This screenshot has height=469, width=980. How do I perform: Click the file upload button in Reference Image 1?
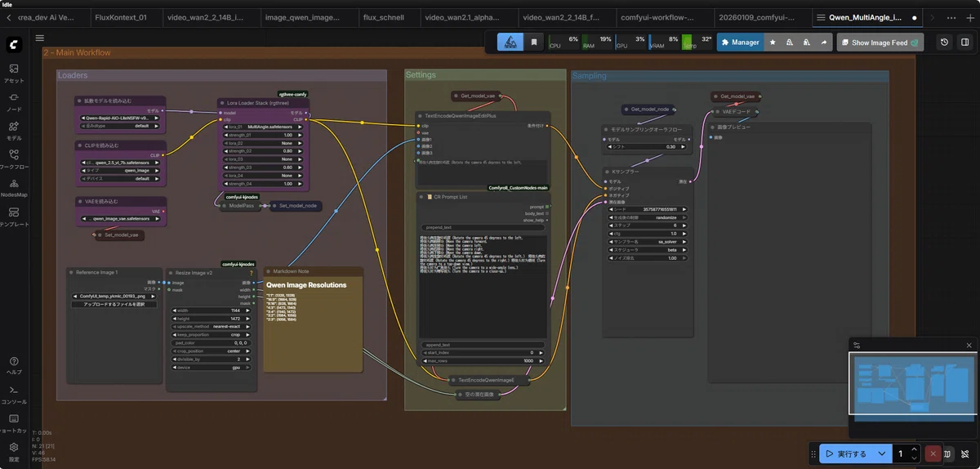pyautogui.click(x=114, y=304)
